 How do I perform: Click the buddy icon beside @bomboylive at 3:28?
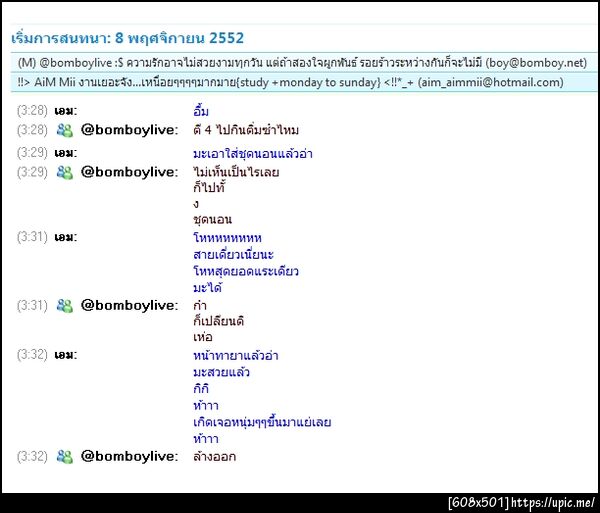tap(65, 130)
